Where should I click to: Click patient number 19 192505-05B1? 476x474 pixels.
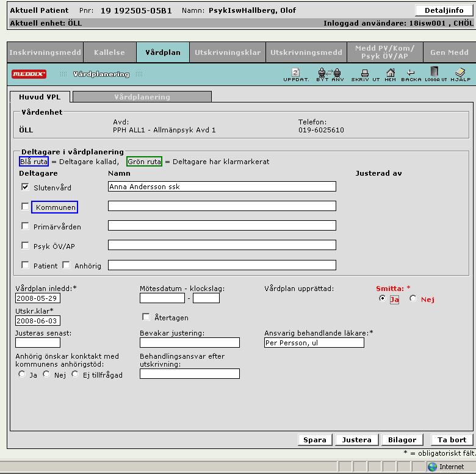(x=136, y=10)
